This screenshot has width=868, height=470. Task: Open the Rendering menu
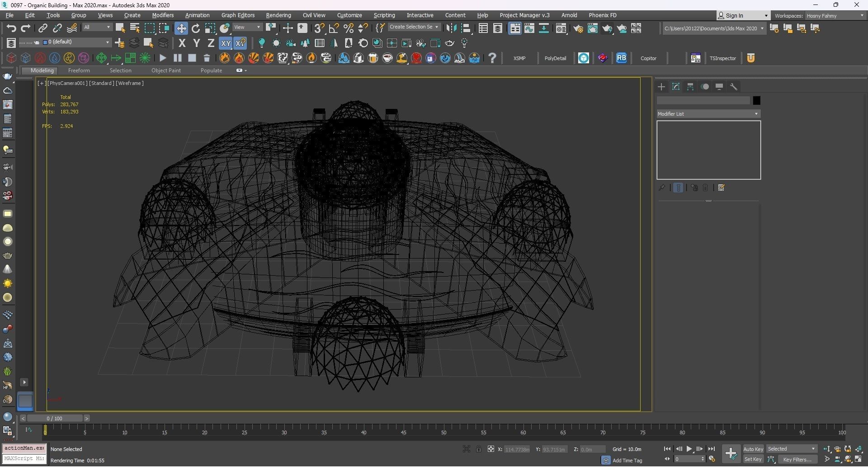coord(278,15)
